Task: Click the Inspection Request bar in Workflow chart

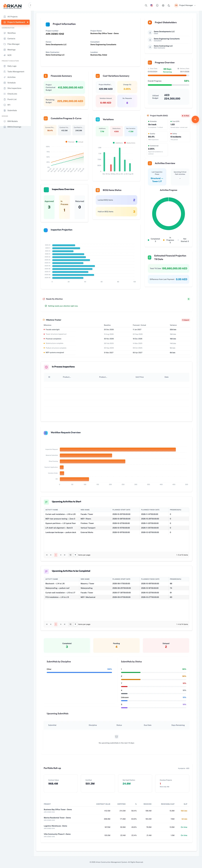Action: (118, 450)
